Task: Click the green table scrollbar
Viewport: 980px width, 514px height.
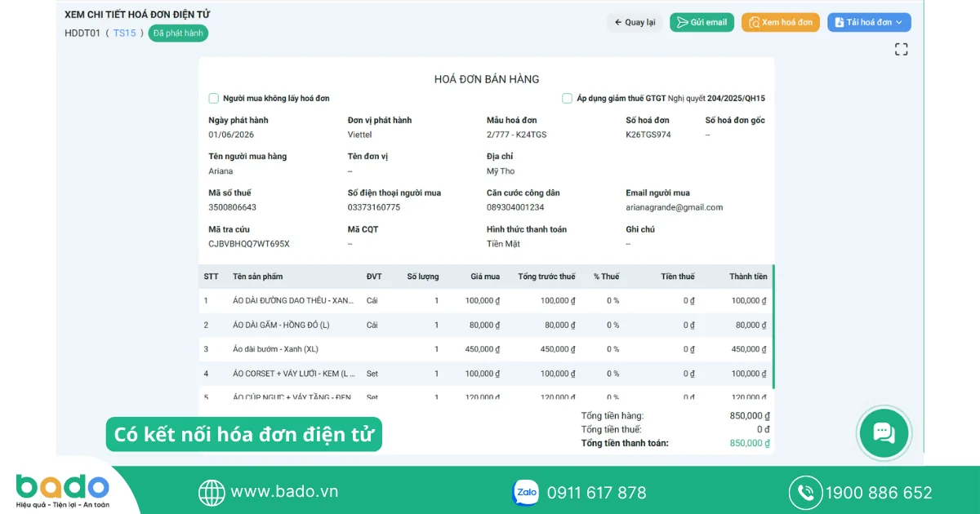Action: click(773, 326)
